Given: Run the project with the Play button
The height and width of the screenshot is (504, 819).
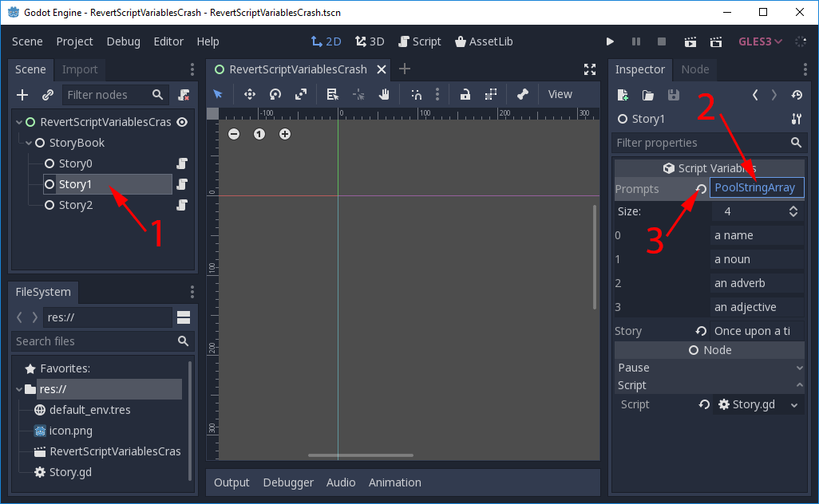Looking at the screenshot, I should (x=610, y=41).
